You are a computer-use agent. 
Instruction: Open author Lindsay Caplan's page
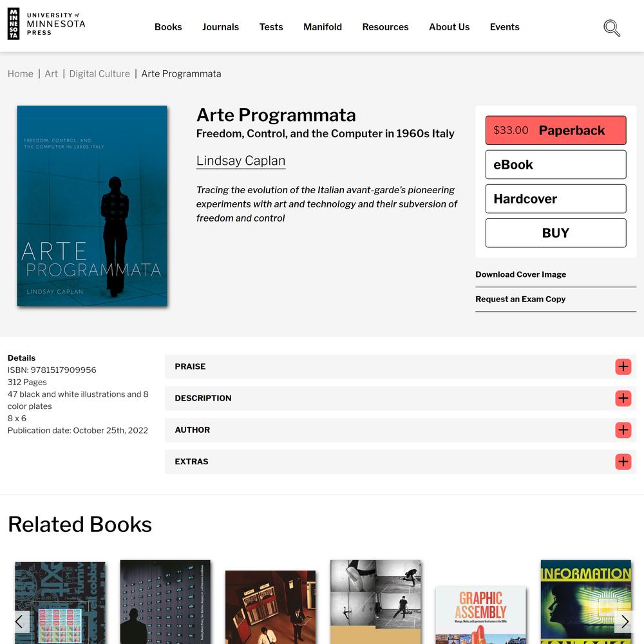[241, 160]
